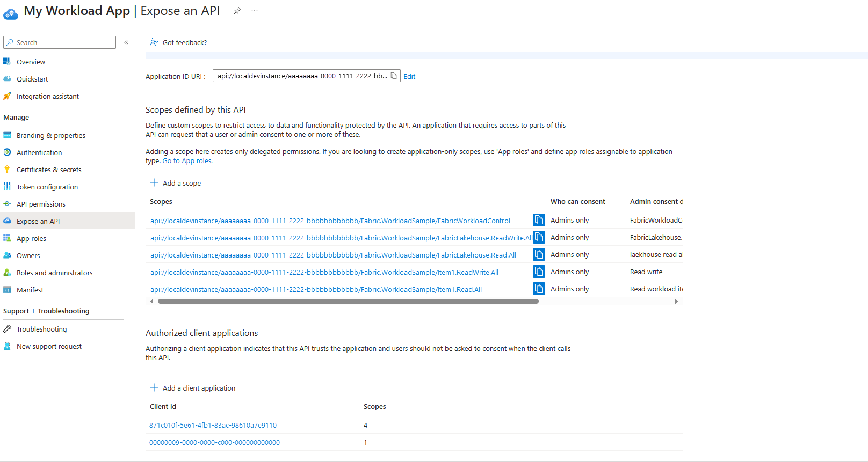Open client ID 871c010f-5e61-4fb1-83ac-98610a7e9110
This screenshot has height=462, width=868.
(x=213, y=426)
